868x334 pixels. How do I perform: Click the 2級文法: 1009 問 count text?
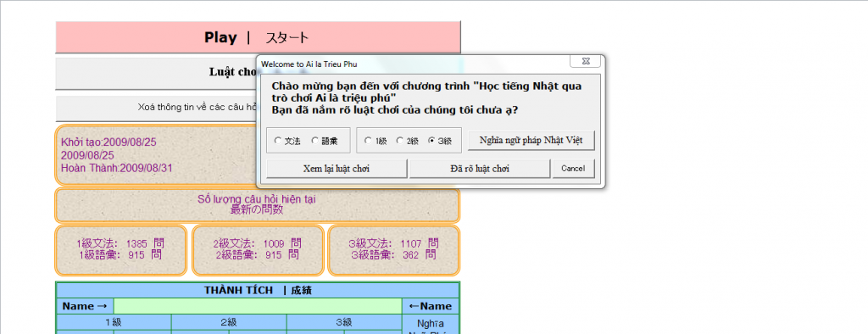click(x=258, y=243)
